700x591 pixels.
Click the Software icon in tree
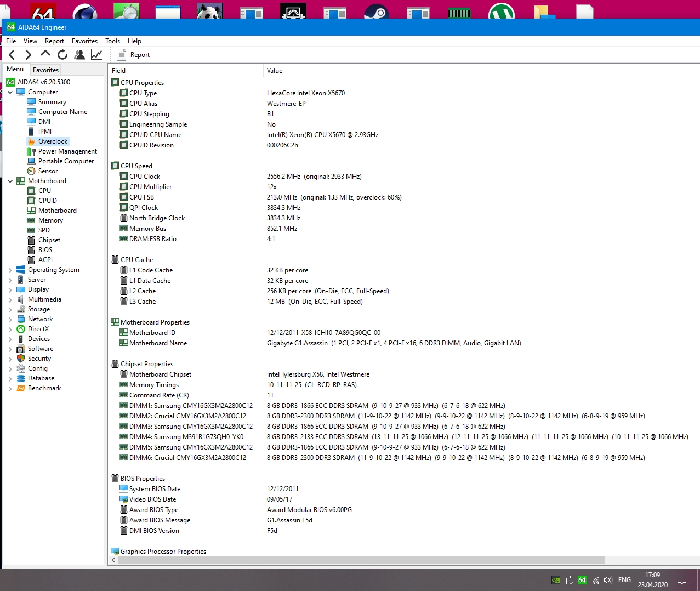point(21,349)
